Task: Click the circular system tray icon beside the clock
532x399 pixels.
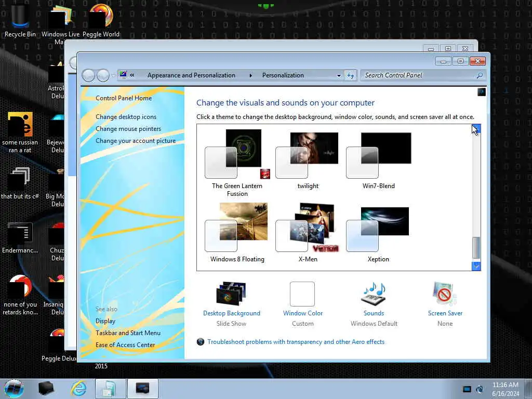Action: pos(480,389)
